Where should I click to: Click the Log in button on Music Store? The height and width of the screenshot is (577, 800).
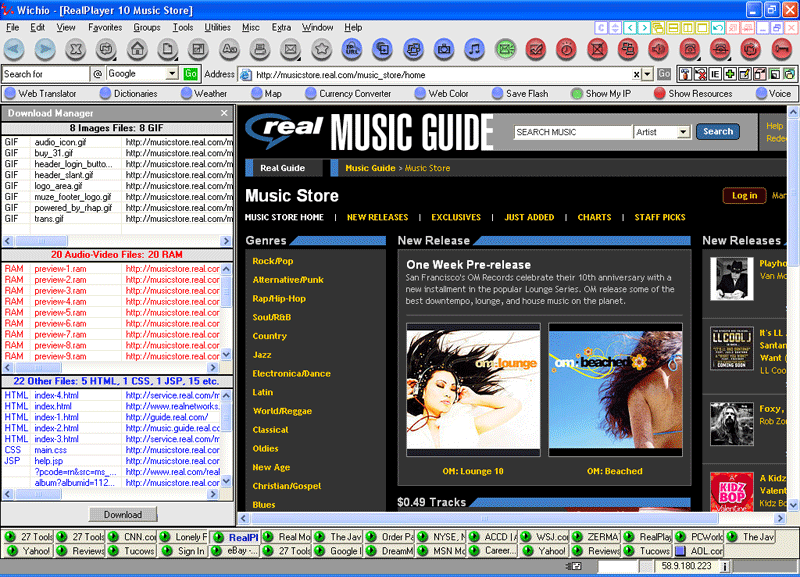(x=744, y=195)
